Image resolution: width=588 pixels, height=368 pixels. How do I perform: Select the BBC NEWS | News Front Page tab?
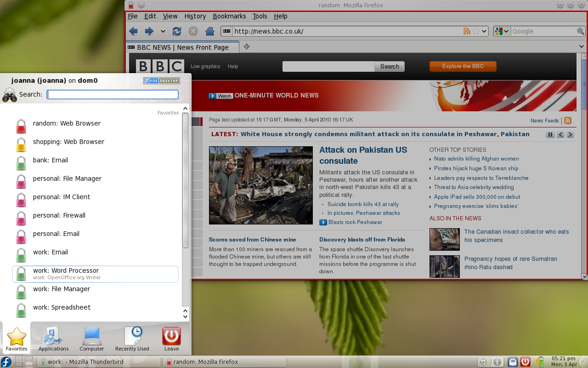click(182, 47)
